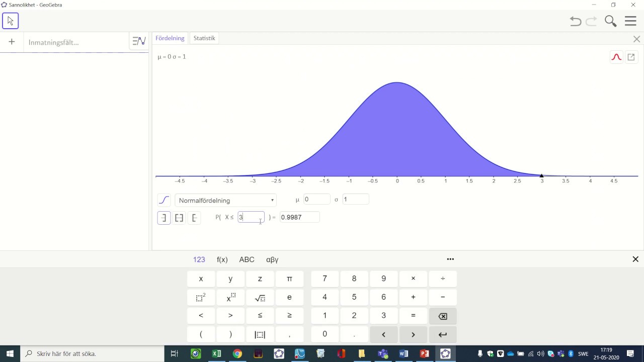Select left-sided interval P(X ≤) mode
The image size is (644, 362).
tap(164, 218)
